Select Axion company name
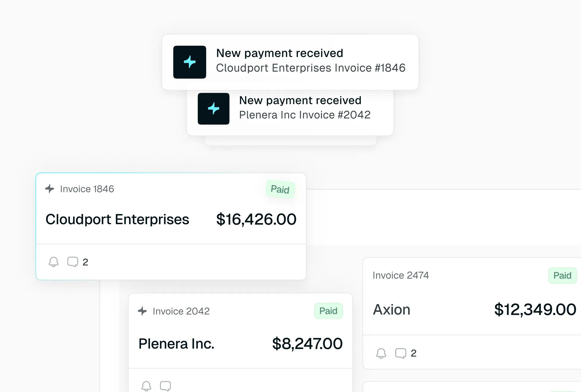Image resolution: width=581 pixels, height=392 pixels. tap(392, 309)
